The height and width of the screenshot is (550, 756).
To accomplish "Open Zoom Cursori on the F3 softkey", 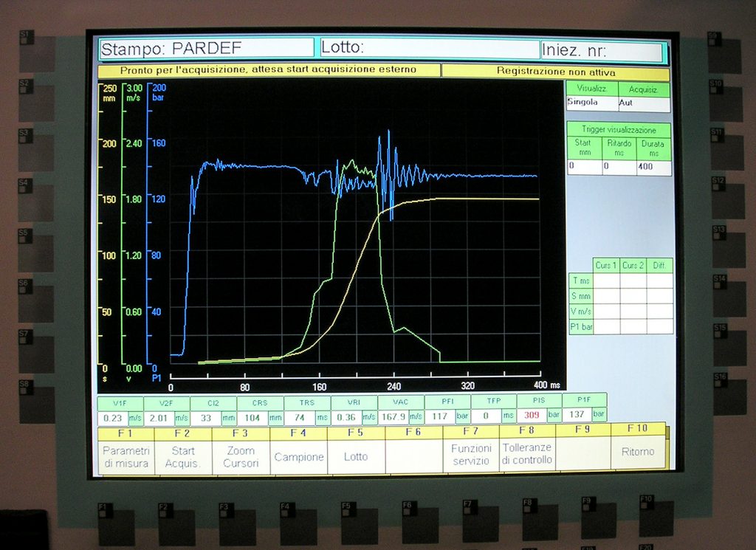I will [x=241, y=456].
